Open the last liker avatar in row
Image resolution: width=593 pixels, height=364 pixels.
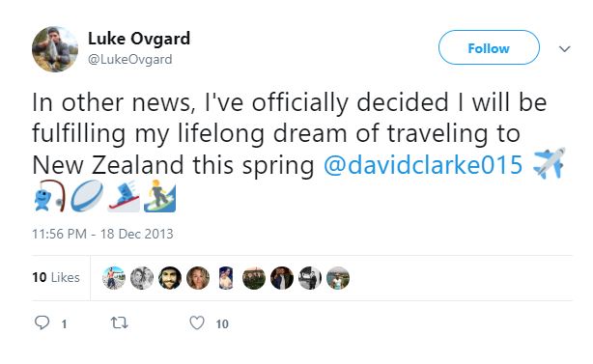(x=338, y=278)
